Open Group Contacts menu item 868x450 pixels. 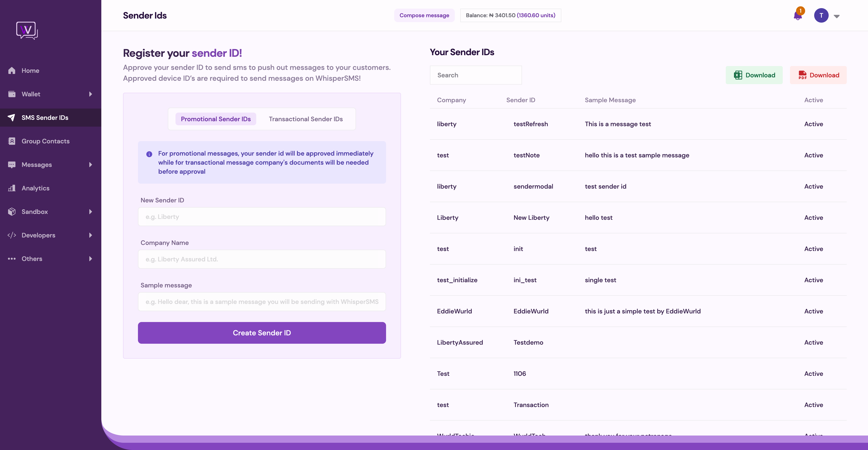[50, 141]
